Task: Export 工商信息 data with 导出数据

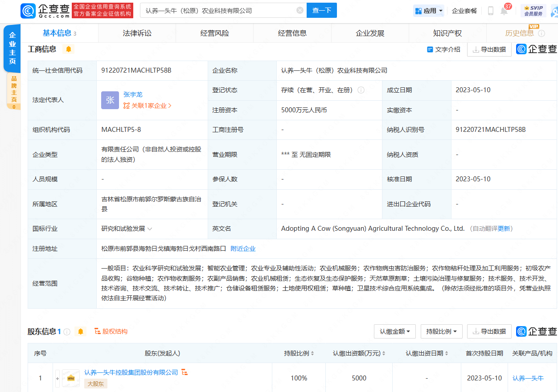Action: coord(489,49)
